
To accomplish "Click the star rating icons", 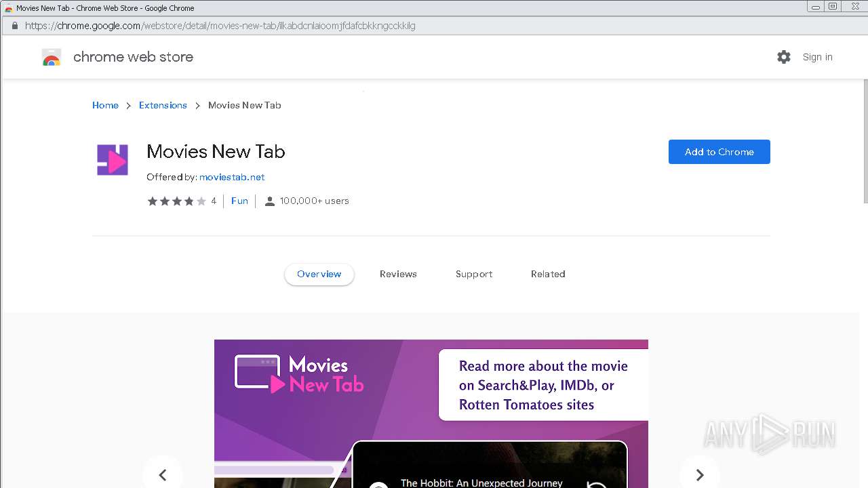I will [x=177, y=201].
